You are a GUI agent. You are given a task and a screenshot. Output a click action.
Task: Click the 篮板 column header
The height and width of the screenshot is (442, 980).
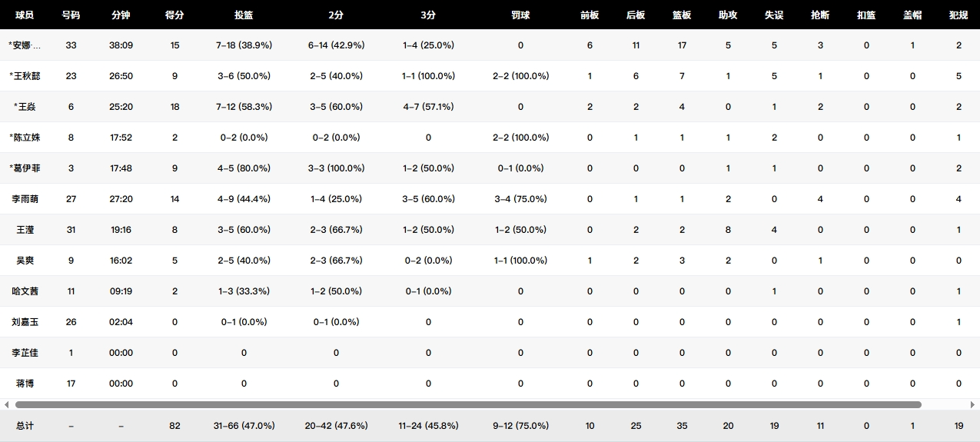pyautogui.click(x=682, y=15)
